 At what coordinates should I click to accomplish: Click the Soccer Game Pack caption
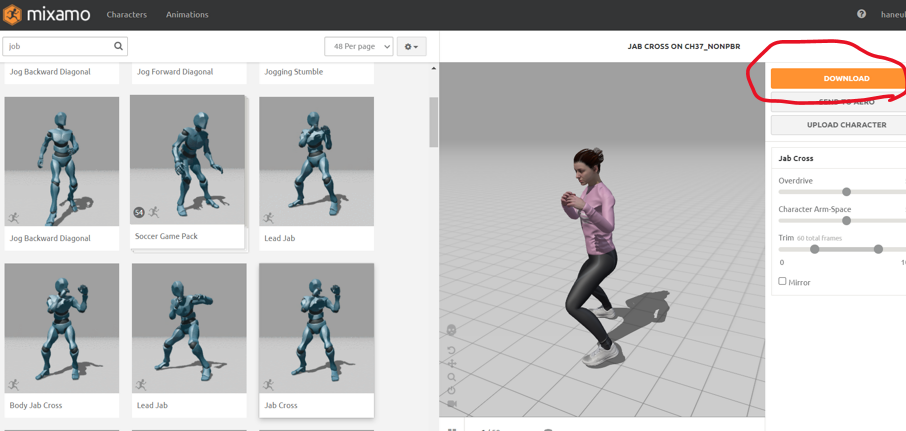click(166, 236)
